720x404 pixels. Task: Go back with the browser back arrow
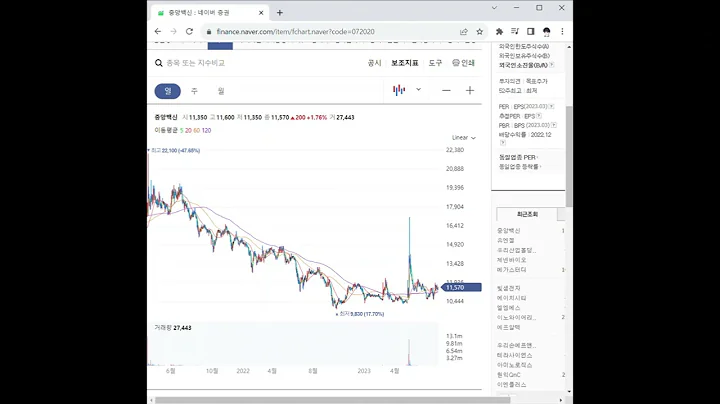[158, 31]
